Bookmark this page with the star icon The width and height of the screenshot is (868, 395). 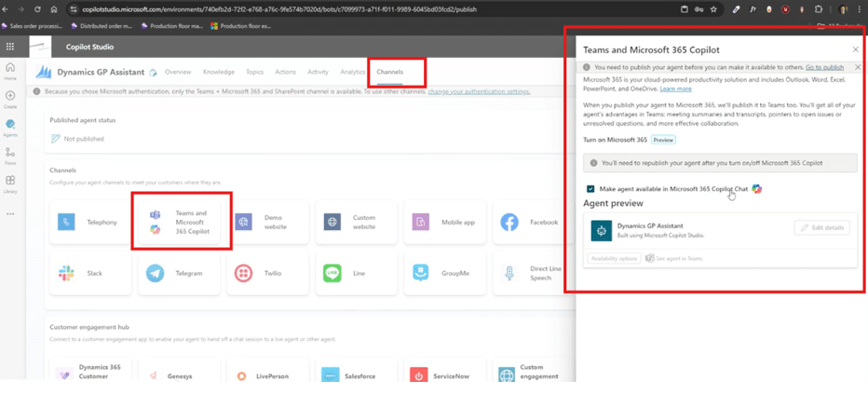714,9
